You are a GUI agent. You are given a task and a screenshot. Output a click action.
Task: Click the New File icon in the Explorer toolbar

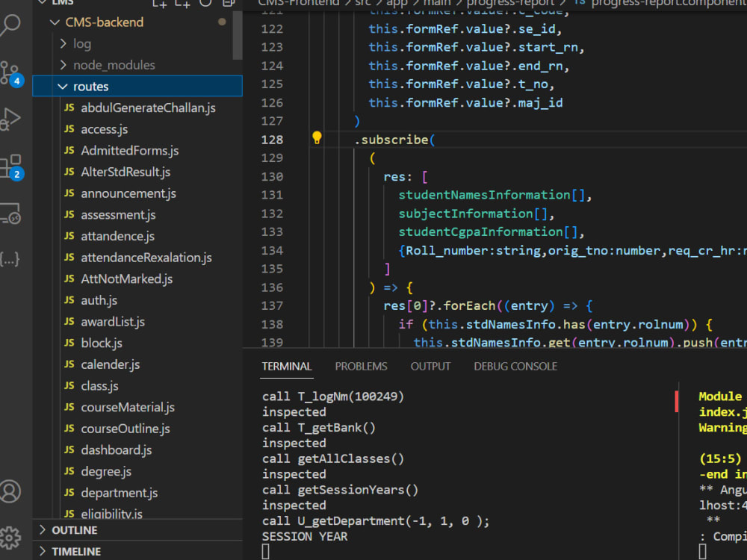click(x=158, y=4)
